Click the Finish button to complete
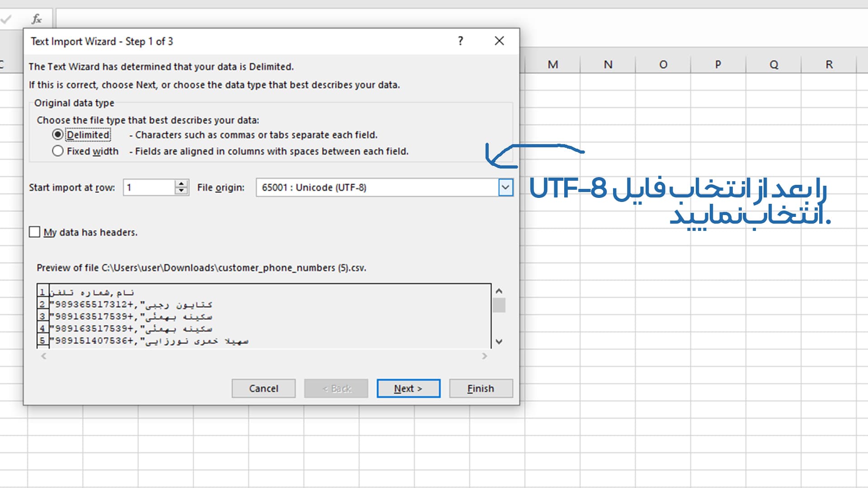 481,388
